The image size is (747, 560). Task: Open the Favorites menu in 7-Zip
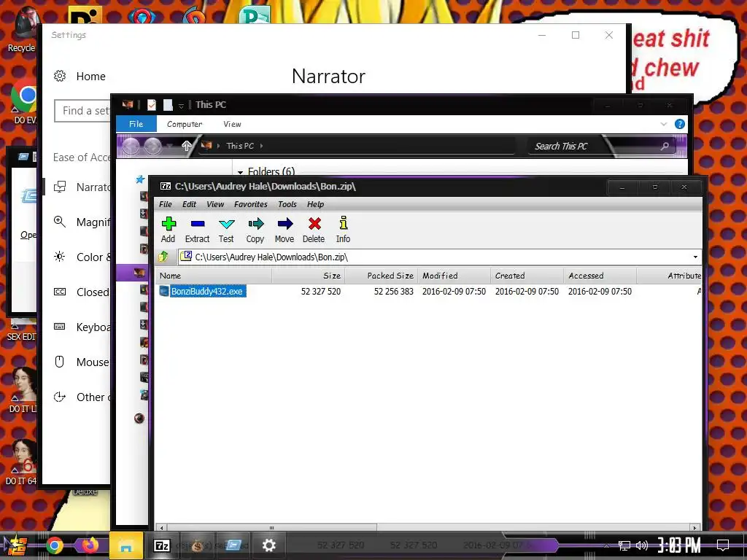point(251,204)
